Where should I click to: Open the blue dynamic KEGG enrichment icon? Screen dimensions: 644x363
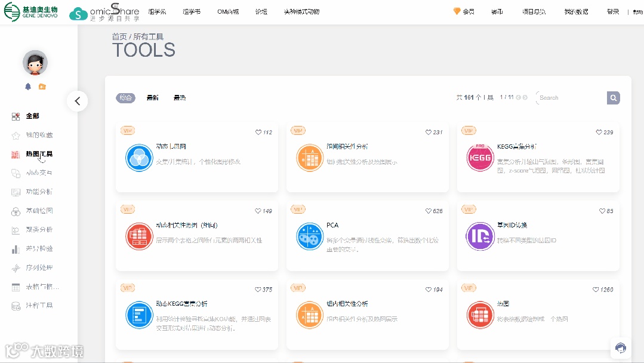coord(139,315)
